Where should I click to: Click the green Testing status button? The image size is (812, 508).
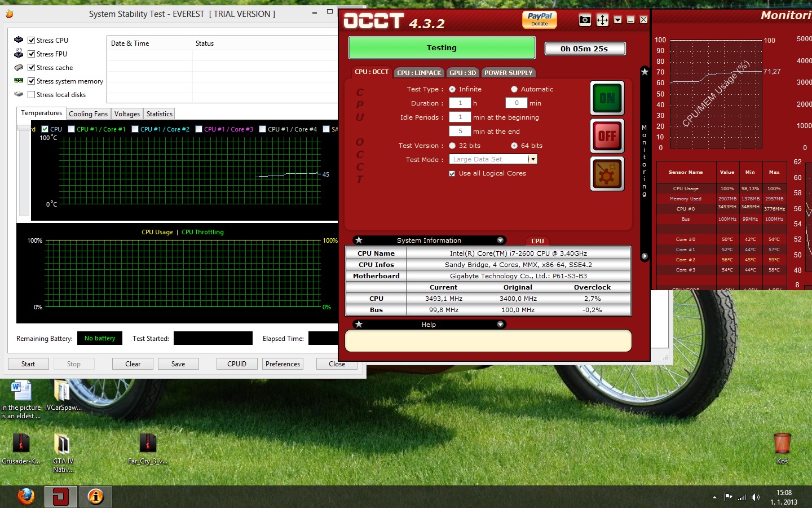pos(442,48)
